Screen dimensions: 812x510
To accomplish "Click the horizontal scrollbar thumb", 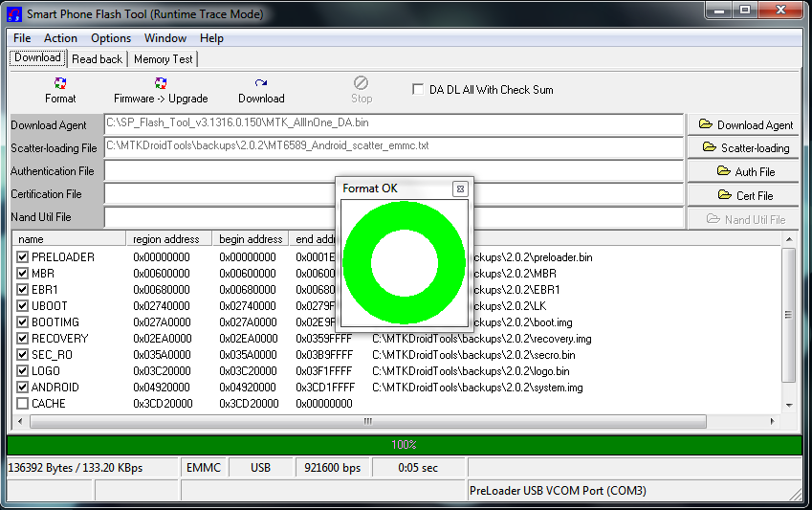I will click(x=367, y=421).
